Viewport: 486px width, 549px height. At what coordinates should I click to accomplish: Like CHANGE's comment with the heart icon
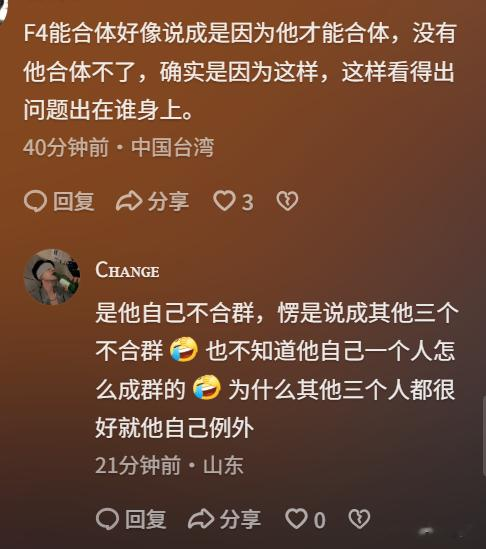click(297, 519)
